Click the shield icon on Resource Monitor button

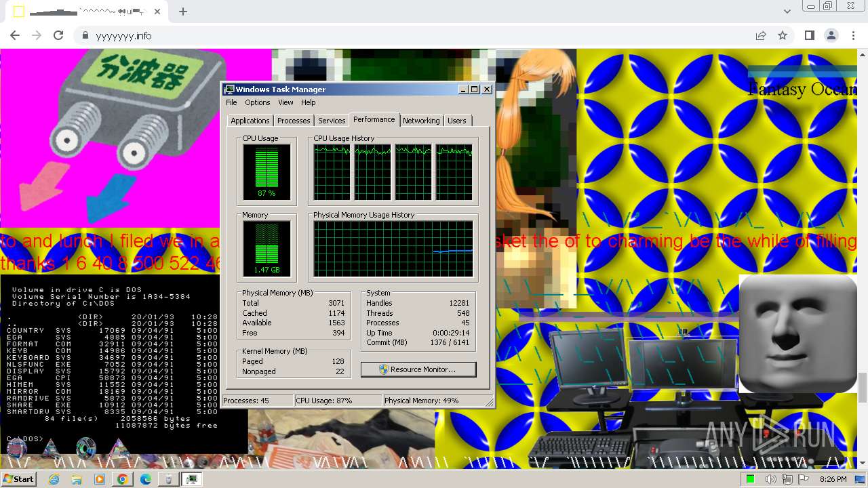pos(384,369)
